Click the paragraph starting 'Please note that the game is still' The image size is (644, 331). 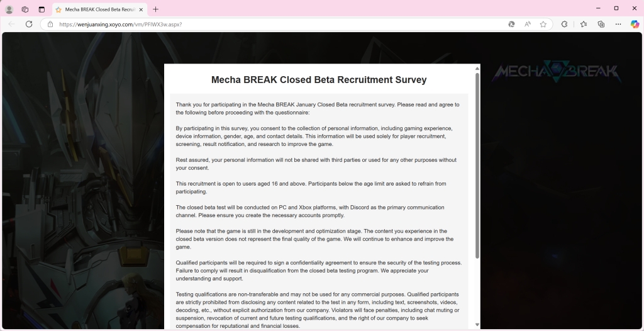coord(315,239)
